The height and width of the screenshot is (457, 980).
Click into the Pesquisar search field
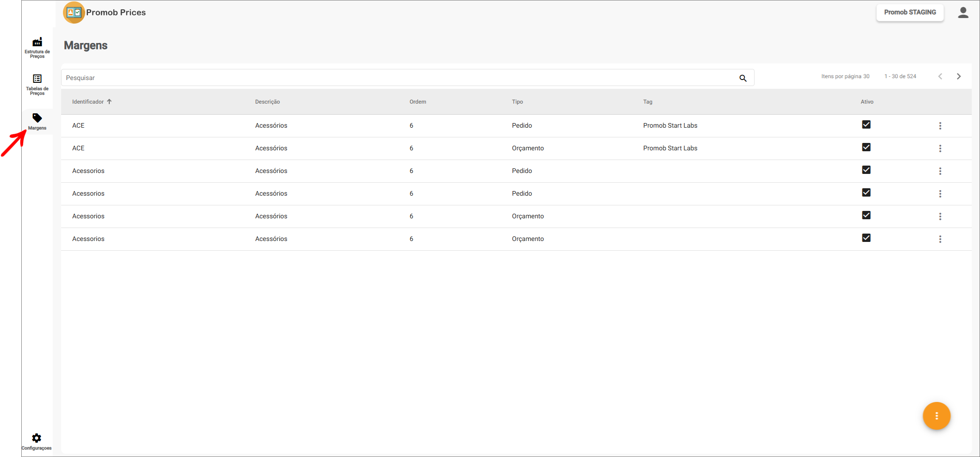(x=398, y=78)
